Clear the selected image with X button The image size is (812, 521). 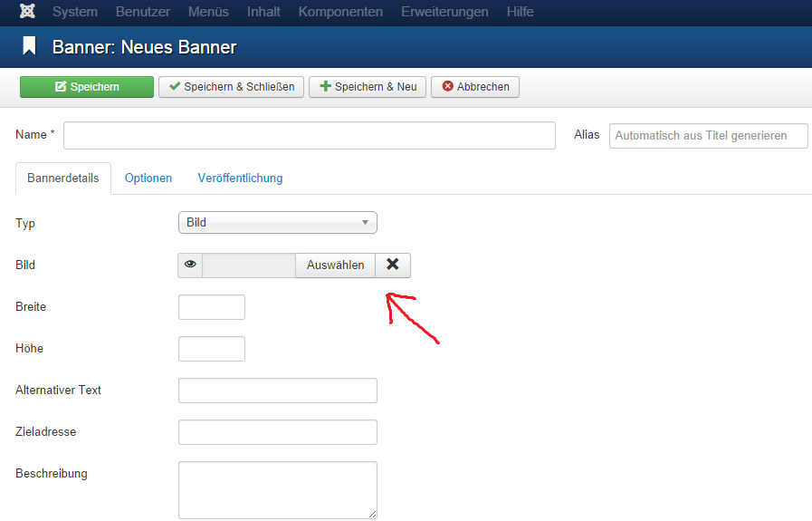(x=393, y=265)
